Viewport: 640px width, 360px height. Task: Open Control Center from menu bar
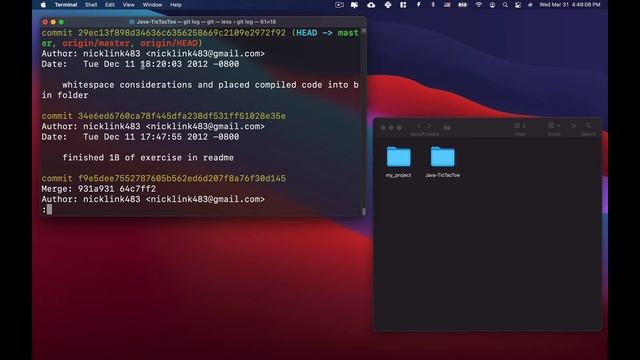[x=518, y=5]
